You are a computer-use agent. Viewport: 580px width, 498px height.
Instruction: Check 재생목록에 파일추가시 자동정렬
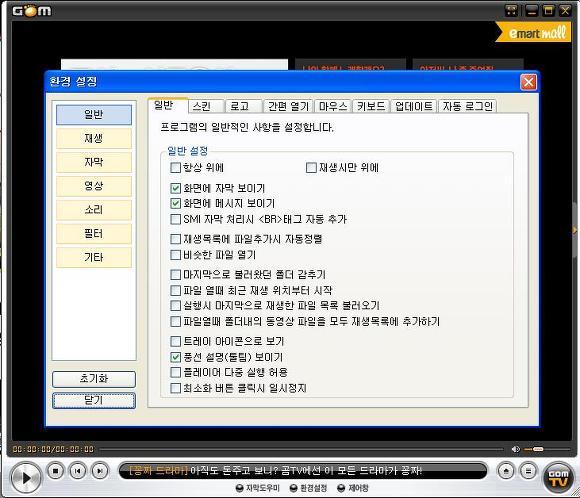tap(175, 239)
